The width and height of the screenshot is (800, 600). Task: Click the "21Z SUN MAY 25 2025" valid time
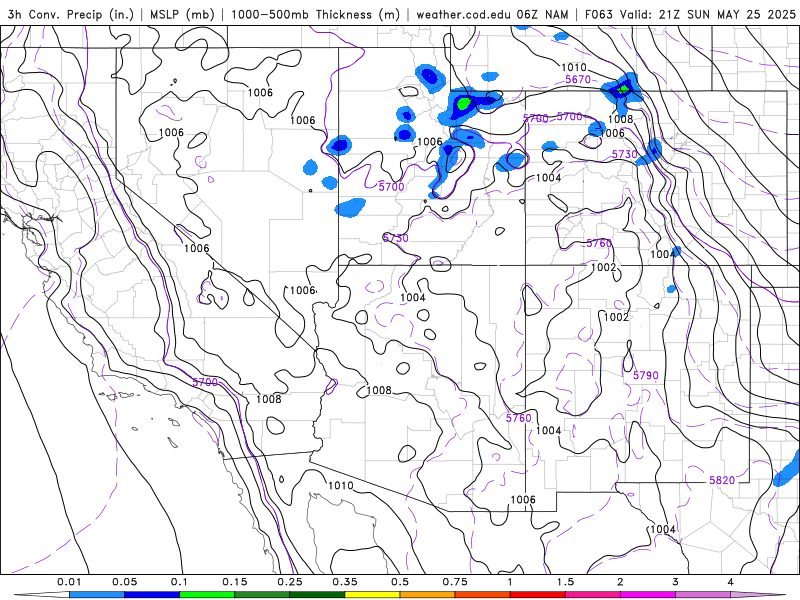(x=728, y=15)
